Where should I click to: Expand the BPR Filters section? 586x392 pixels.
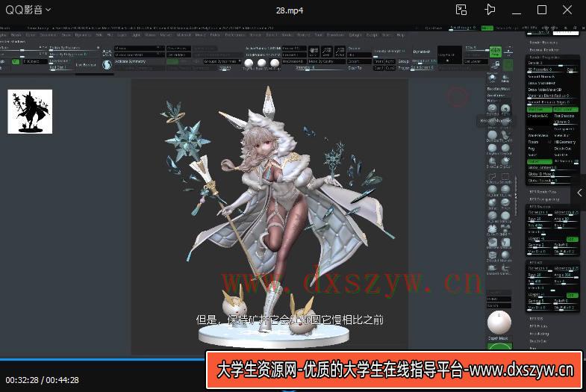[538, 326]
